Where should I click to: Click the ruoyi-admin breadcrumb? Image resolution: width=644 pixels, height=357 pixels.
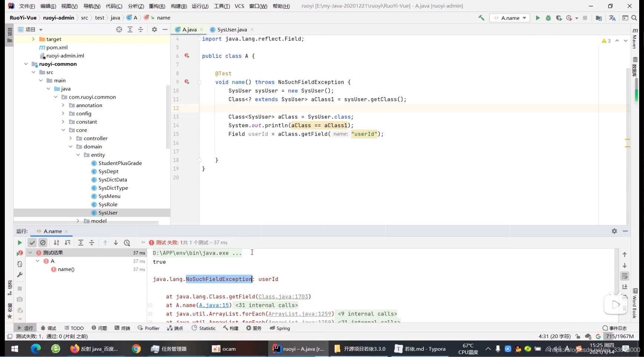pyautogui.click(x=59, y=18)
